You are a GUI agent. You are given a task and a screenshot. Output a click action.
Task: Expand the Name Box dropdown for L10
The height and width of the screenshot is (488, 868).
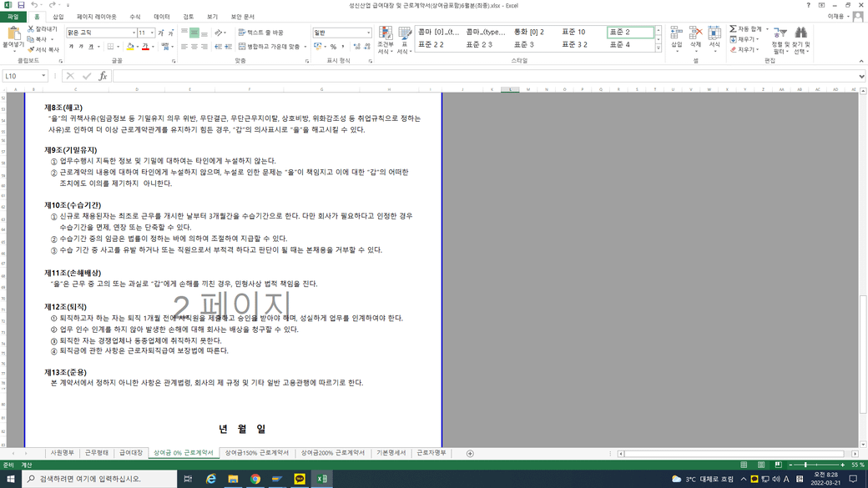click(43, 76)
